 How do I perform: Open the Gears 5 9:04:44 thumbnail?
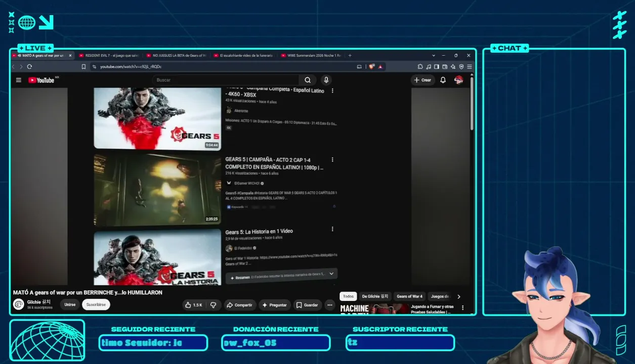157,118
